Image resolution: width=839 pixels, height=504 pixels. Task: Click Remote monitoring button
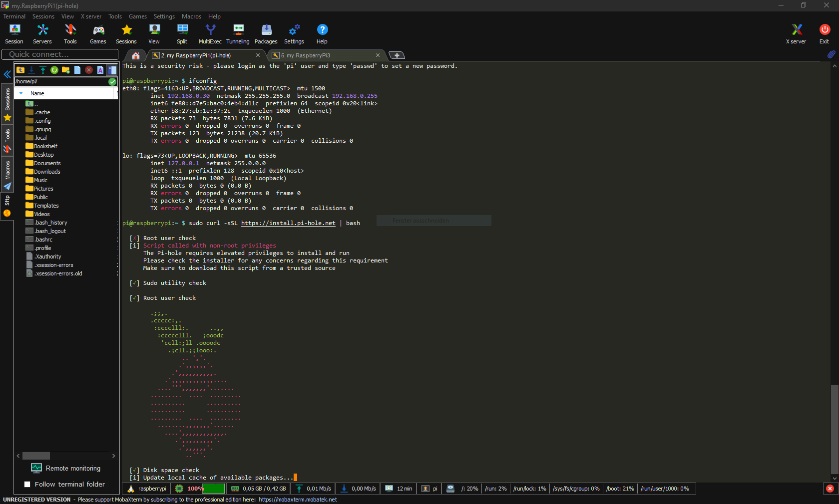click(65, 469)
